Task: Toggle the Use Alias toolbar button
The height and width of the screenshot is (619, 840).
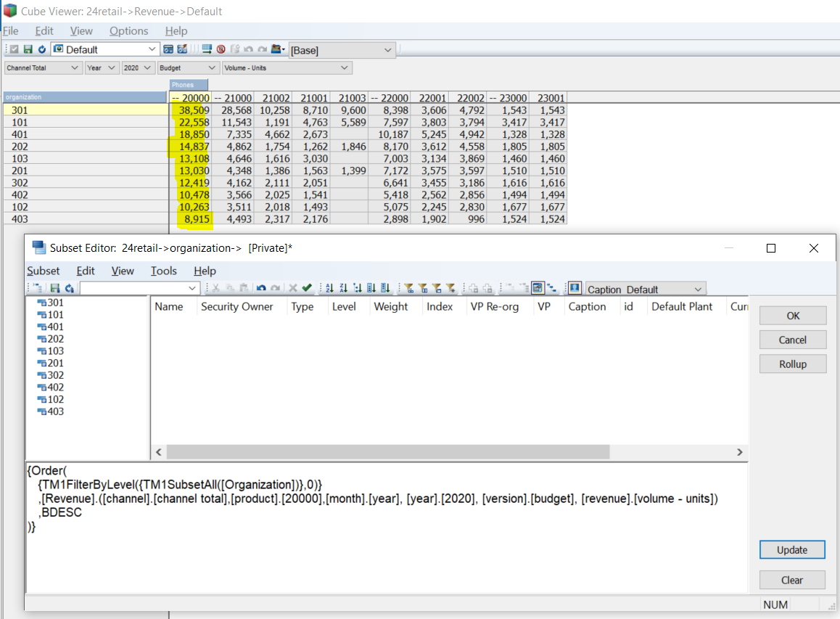Action: [x=575, y=288]
